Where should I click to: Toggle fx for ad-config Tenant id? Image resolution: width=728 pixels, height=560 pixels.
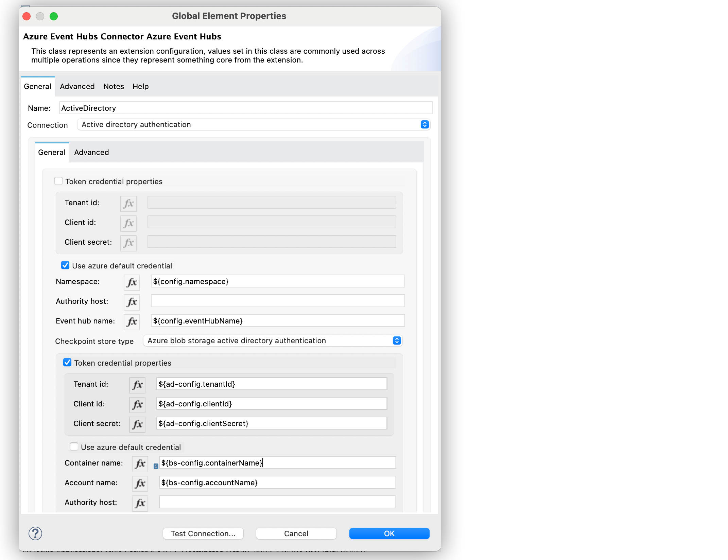tap(137, 385)
